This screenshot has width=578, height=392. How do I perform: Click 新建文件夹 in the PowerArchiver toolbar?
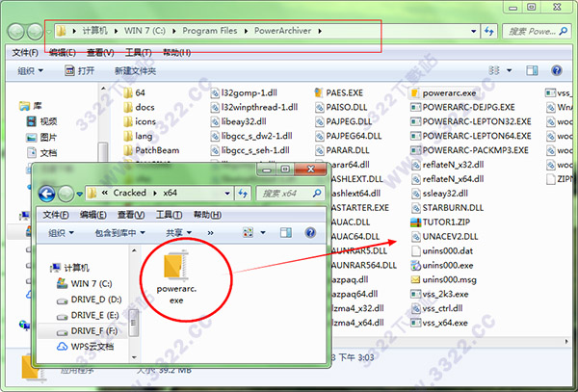click(135, 70)
